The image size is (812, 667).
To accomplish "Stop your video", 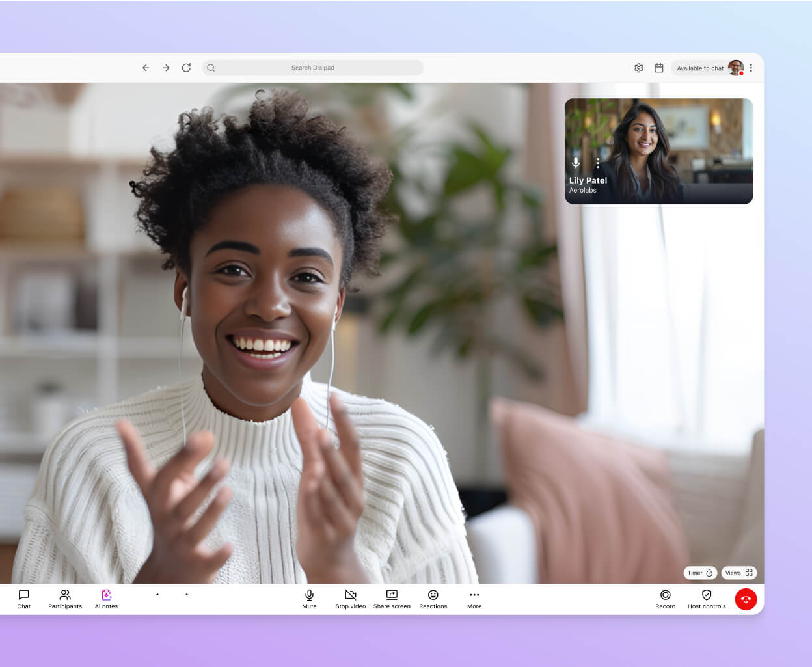I will point(350,595).
